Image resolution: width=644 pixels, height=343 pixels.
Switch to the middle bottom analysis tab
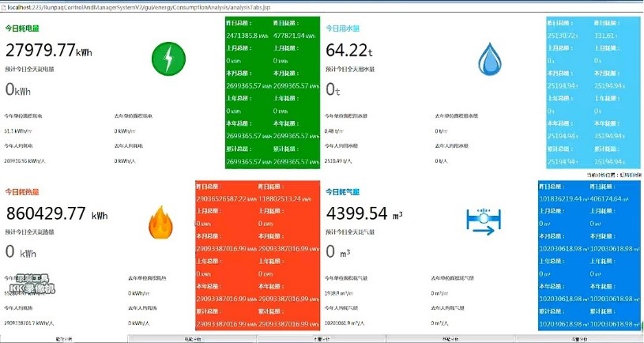pyautogui.click(x=322, y=339)
